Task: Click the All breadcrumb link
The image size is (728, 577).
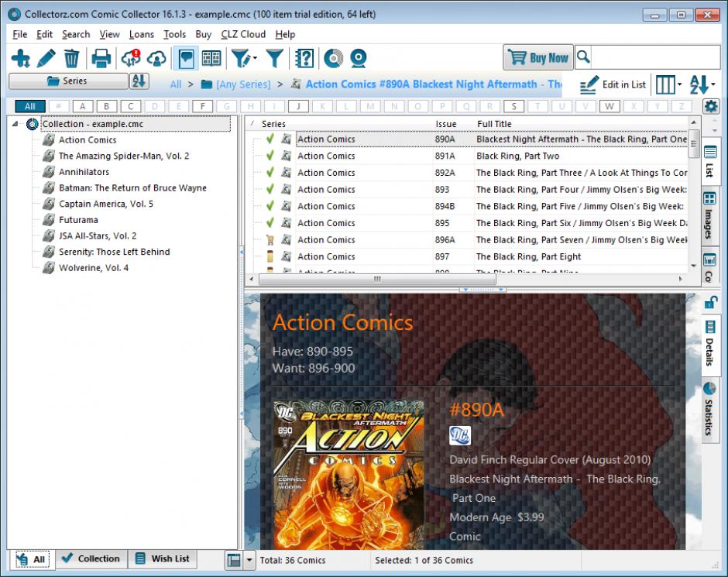Action: point(176,84)
